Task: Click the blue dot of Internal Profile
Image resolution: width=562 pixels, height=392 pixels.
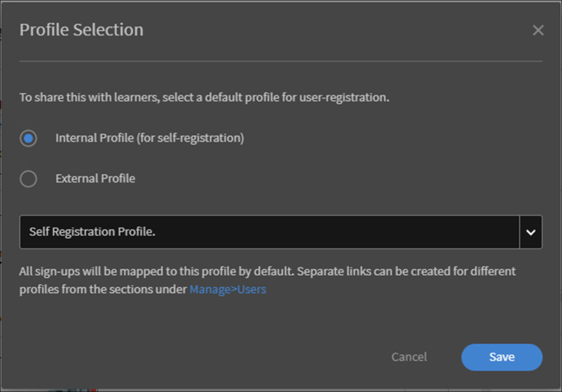Action: tap(29, 138)
